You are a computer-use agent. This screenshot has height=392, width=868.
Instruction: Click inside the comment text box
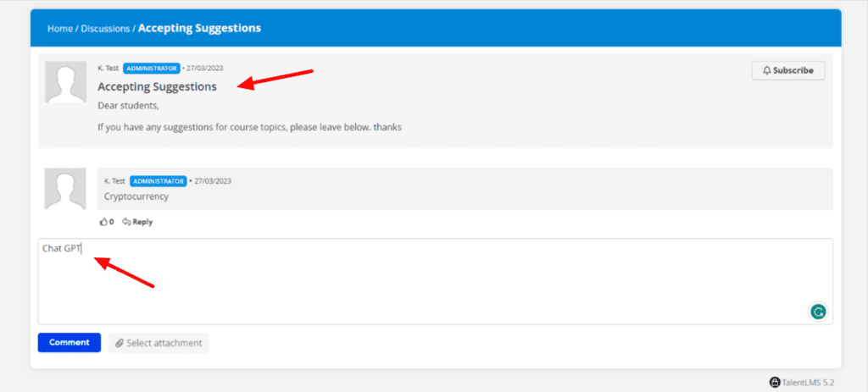pyautogui.click(x=435, y=281)
